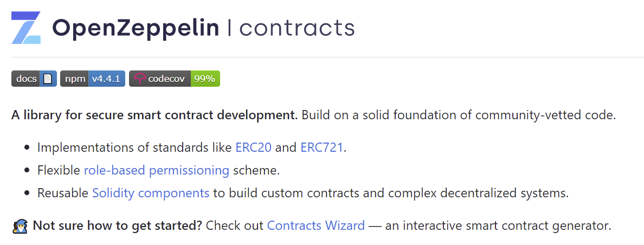Visit the Contracts Wizard link
The height and width of the screenshot is (245, 644).
click(x=316, y=225)
